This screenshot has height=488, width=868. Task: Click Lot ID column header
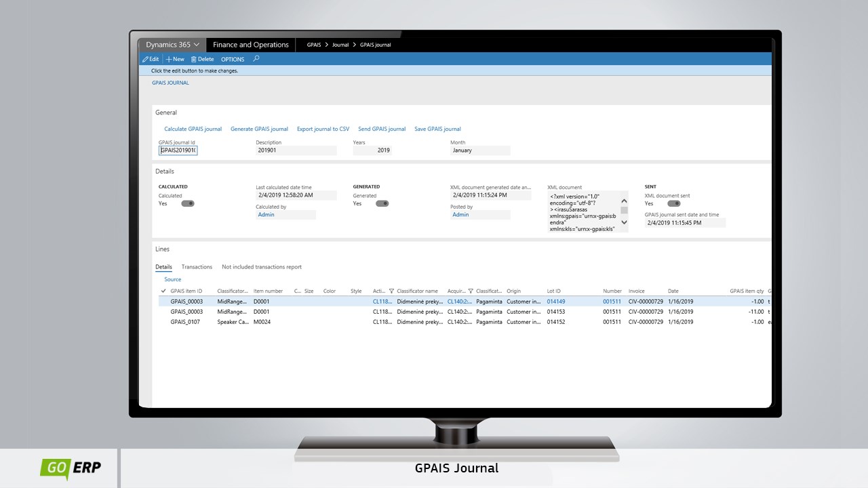tap(554, 291)
